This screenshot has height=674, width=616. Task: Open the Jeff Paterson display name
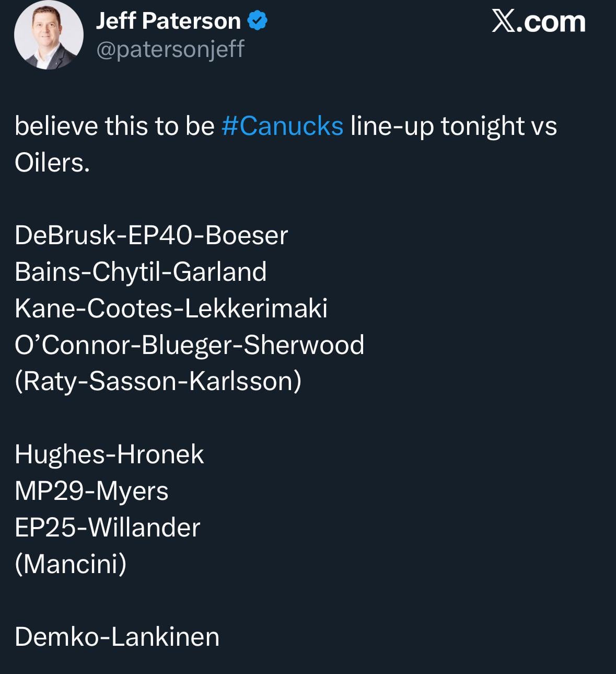pyautogui.click(x=168, y=21)
